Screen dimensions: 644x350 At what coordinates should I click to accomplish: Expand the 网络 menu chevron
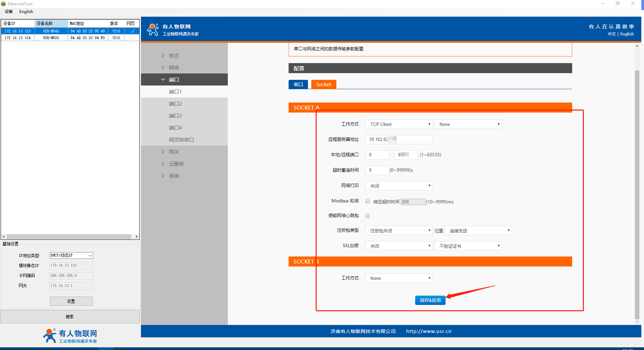coord(163,67)
